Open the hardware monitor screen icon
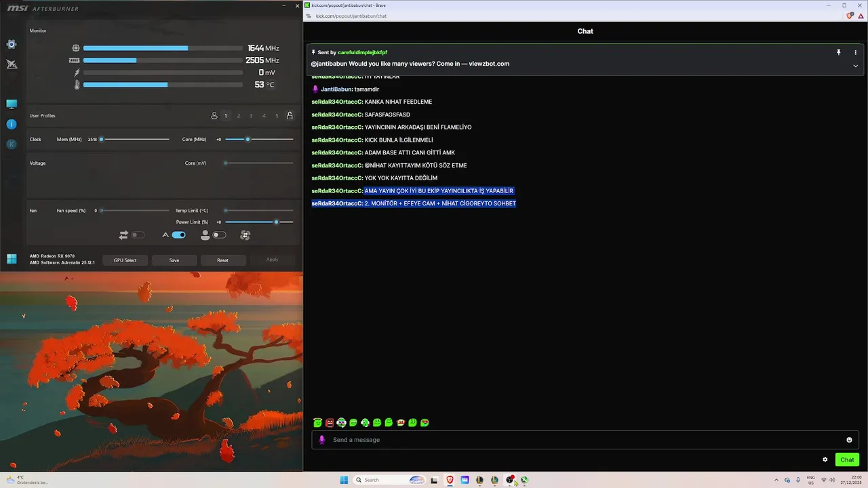Screen dimensions: 868x488 click(x=12, y=104)
